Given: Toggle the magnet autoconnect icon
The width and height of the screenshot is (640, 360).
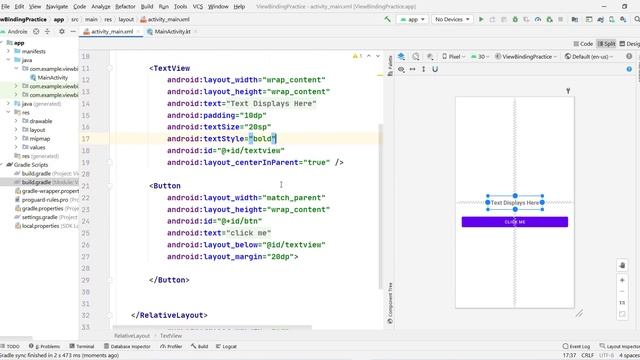Looking at the screenshot, I should [435, 69].
